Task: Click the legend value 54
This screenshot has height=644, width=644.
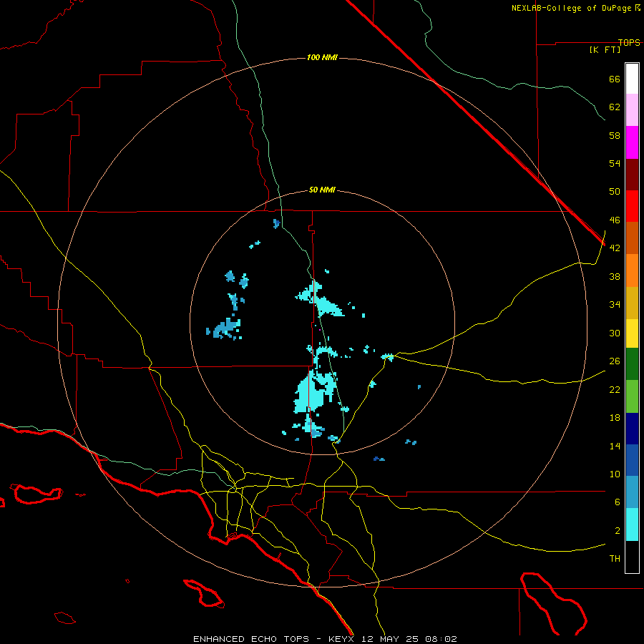Action: pyautogui.click(x=615, y=163)
